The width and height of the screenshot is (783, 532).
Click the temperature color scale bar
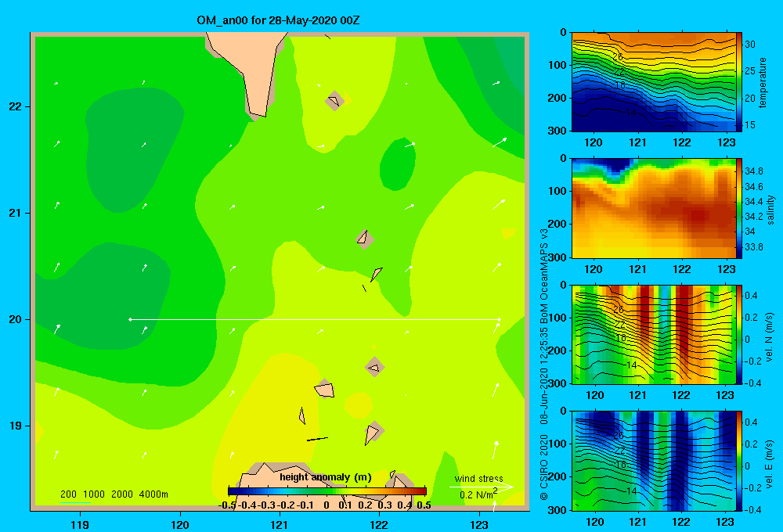739,82
